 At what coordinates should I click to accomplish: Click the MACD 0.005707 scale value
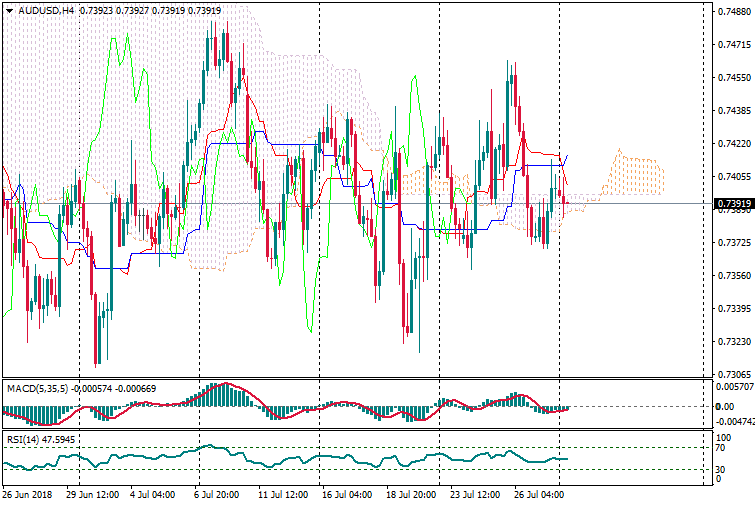[733, 386]
